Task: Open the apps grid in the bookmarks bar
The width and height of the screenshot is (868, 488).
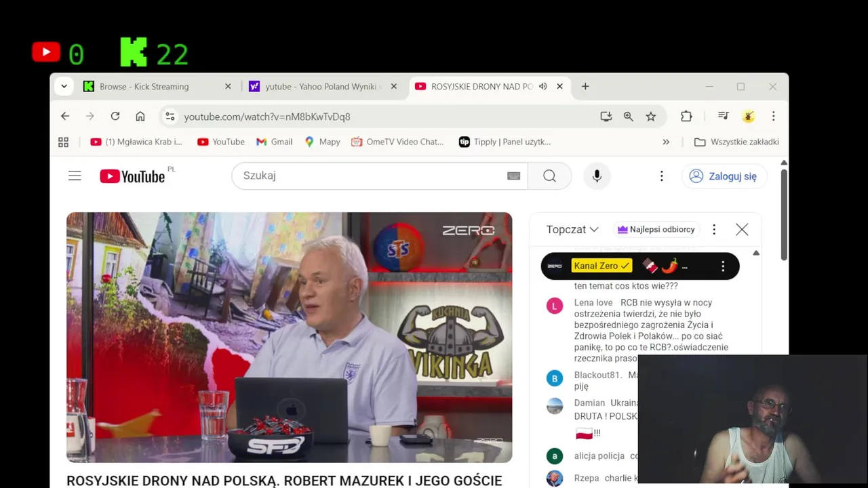Action: [64, 142]
